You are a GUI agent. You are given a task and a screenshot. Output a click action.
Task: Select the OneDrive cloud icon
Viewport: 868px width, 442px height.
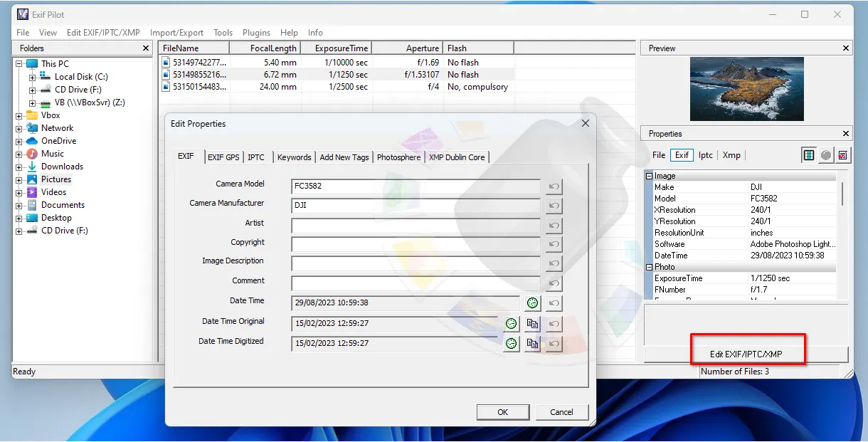32,141
